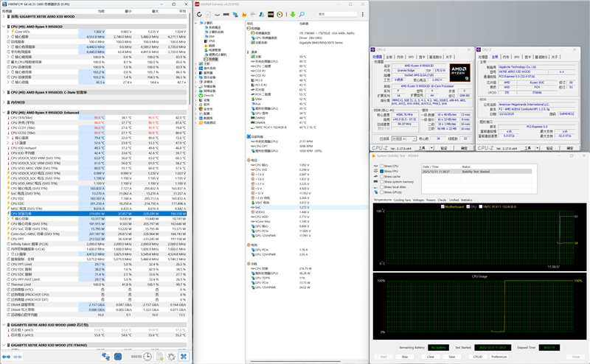Click the Preferences button in stability test
This screenshot has height=364, width=590.
point(499,356)
